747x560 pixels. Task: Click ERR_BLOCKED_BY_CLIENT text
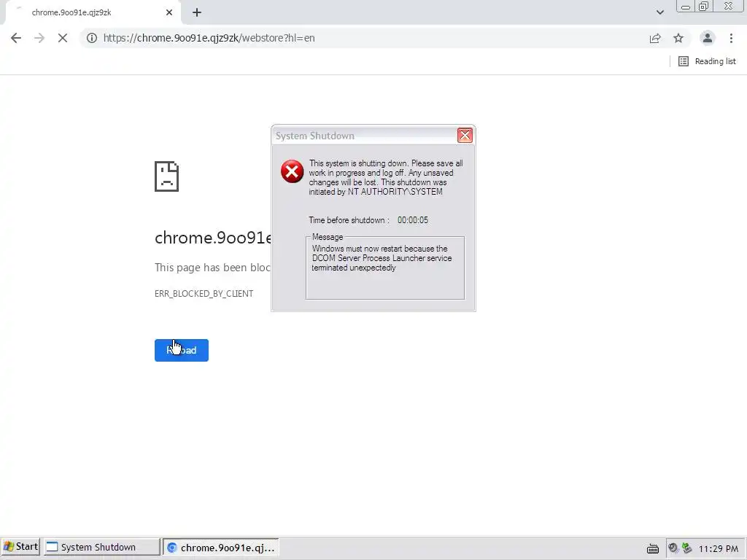click(x=204, y=293)
